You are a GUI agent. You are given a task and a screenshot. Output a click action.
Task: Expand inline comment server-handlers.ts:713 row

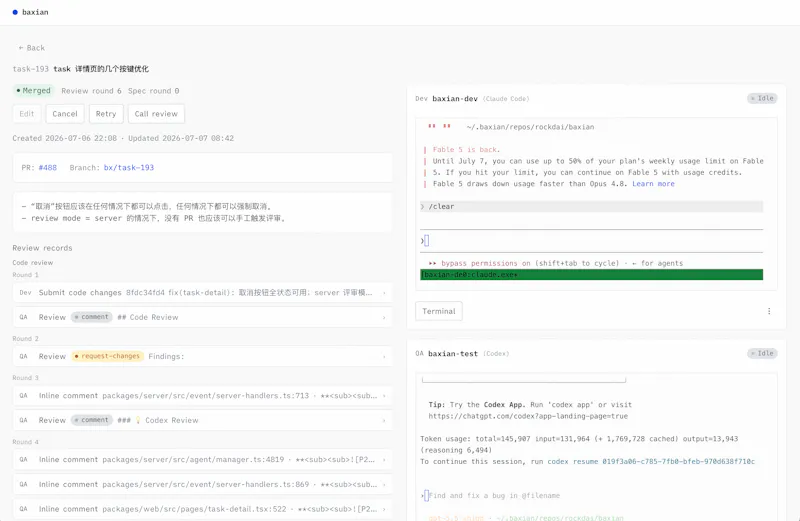pos(203,395)
